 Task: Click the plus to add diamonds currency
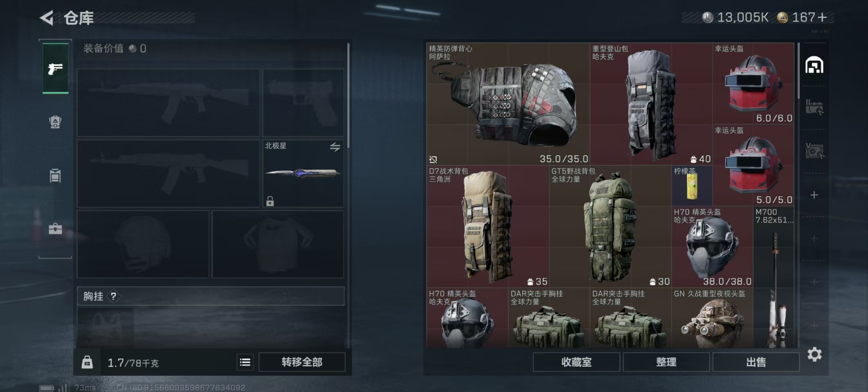(x=822, y=17)
